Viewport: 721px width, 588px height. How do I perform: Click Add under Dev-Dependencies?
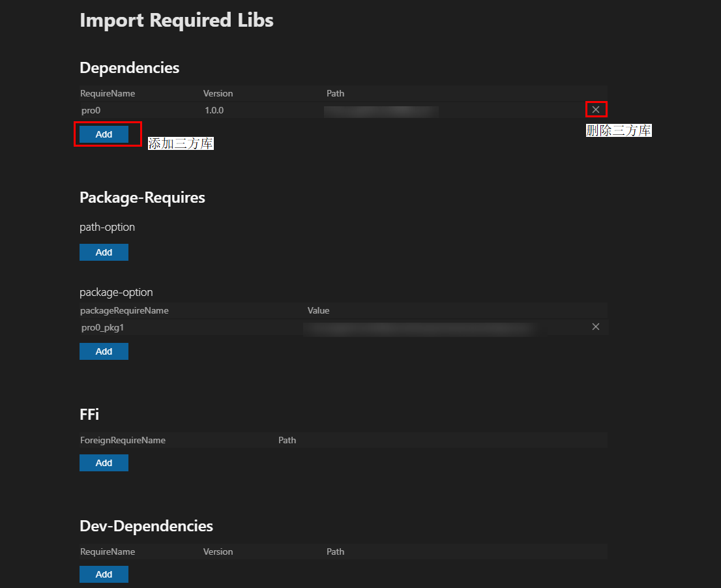pyautogui.click(x=104, y=574)
